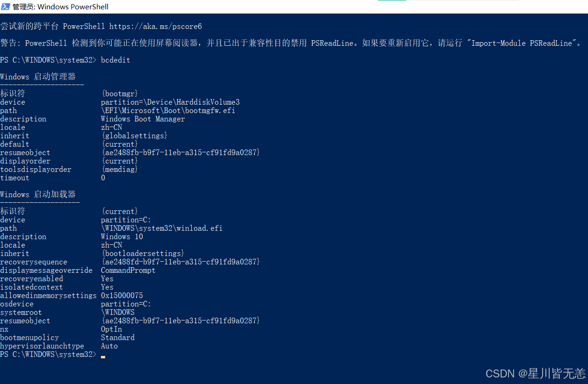
Task: Click the Windows Boot Manager description
Action: pyautogui.click(x=143, y=119)
